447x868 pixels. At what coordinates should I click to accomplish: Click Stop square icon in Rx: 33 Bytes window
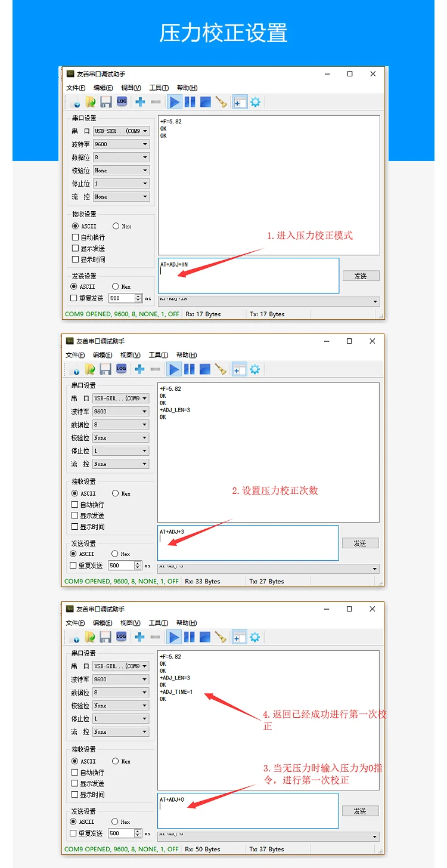[204, 369]
